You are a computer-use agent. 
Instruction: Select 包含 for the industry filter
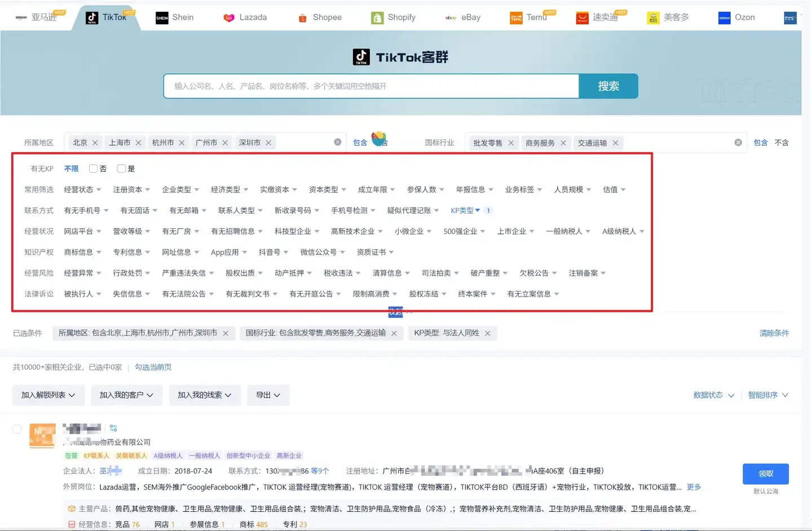[761, 143]
